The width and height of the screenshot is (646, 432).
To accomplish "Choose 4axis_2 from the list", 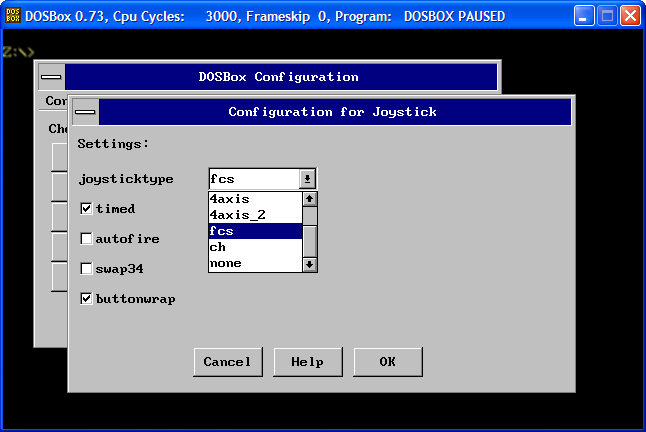I will tap(255, 215).
